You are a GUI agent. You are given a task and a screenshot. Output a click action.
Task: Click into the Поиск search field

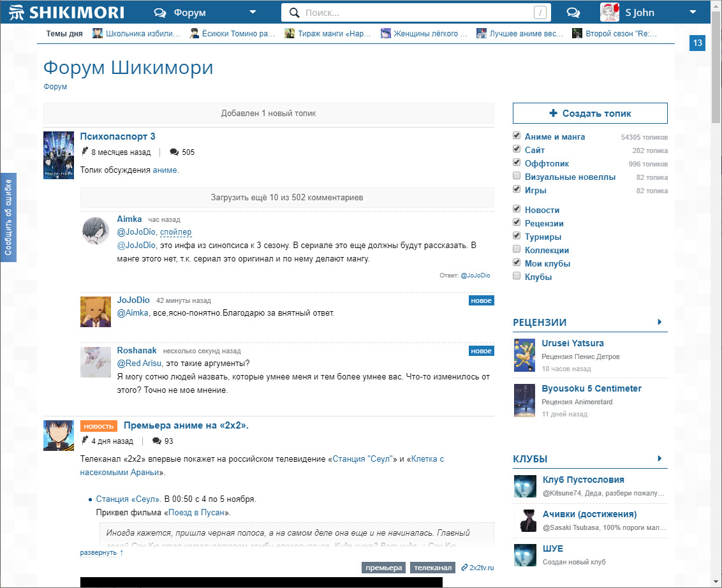(415, 13)
